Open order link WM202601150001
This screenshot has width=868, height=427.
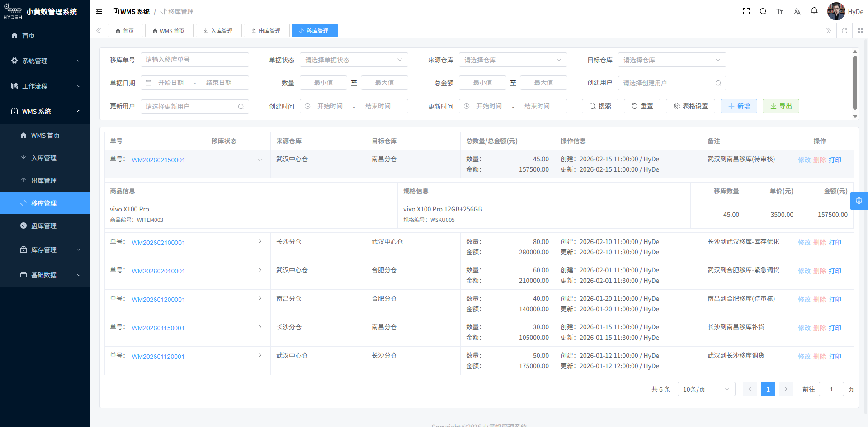(158, 328)
